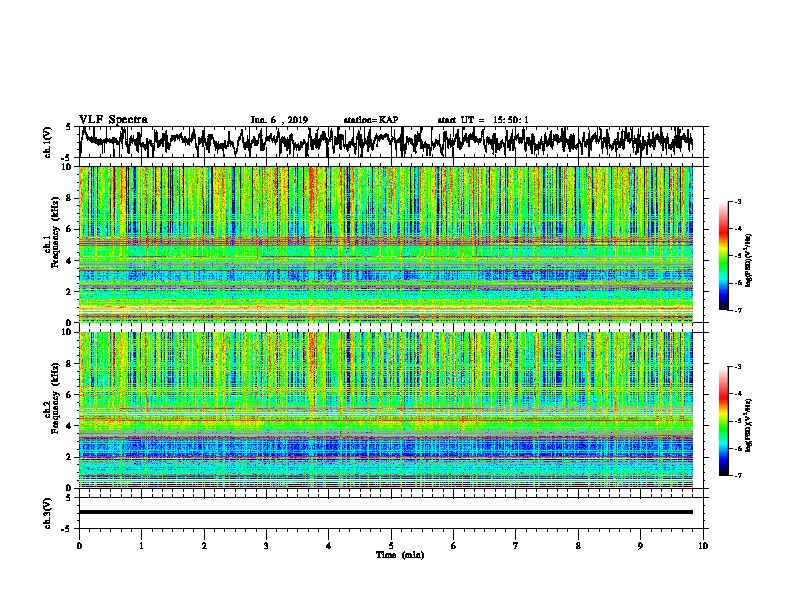792x612 pixels.
Task: Click the '6' tick on ch.2 frequency axis
Action: 71,395
